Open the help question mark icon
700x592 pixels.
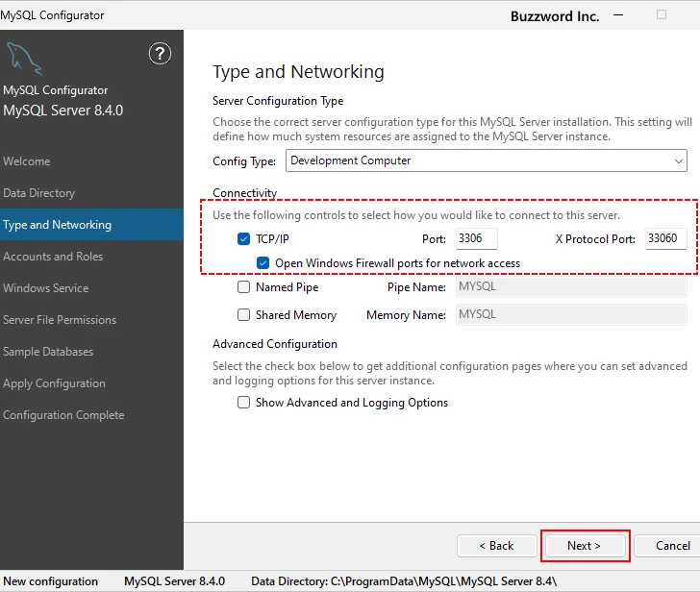160,54
